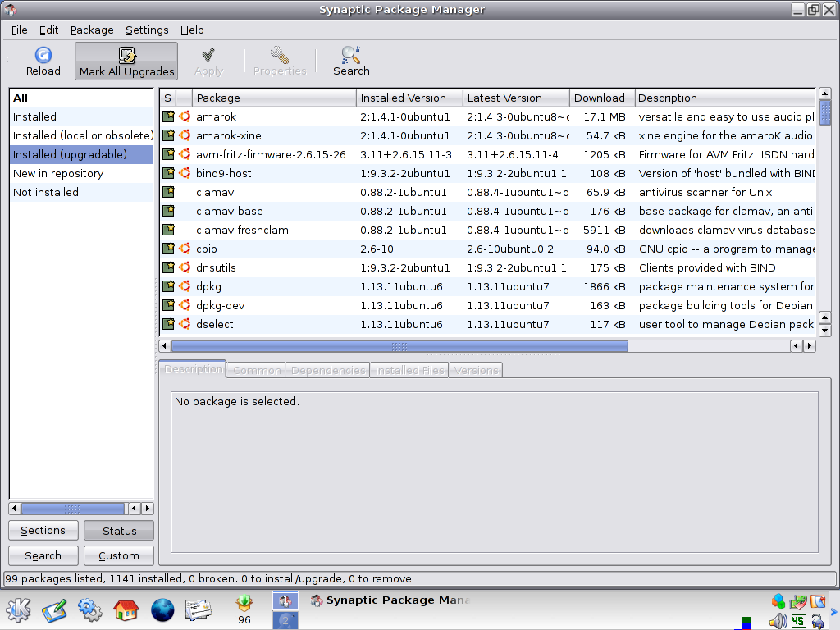
Task: Click the update notifier icon showing 96
Action: pyautogui.click(x=244, y=609)
